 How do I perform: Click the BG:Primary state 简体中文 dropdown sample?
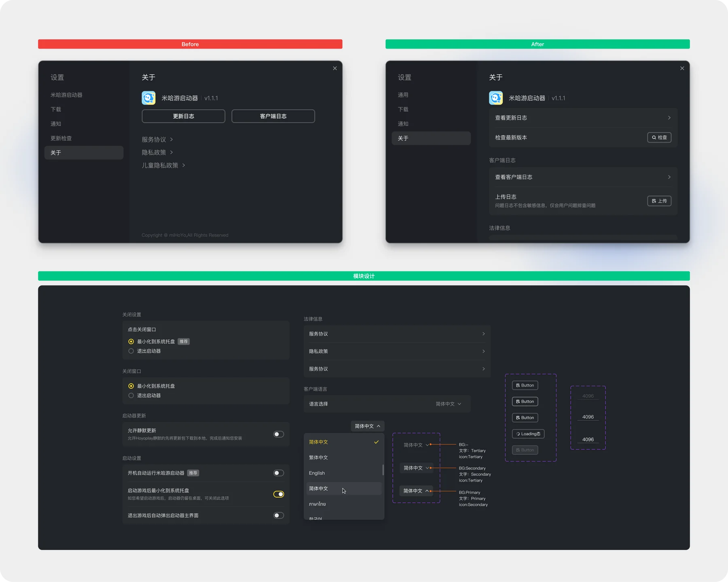click(x=416, y=491)
